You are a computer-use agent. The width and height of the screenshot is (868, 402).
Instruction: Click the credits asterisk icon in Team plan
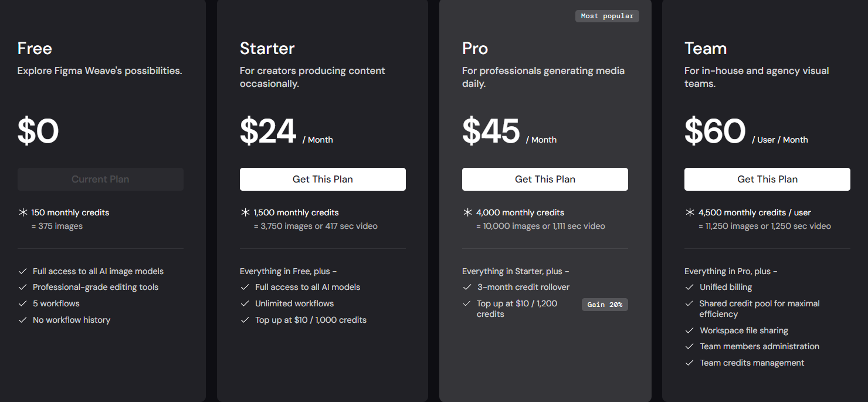690,212
